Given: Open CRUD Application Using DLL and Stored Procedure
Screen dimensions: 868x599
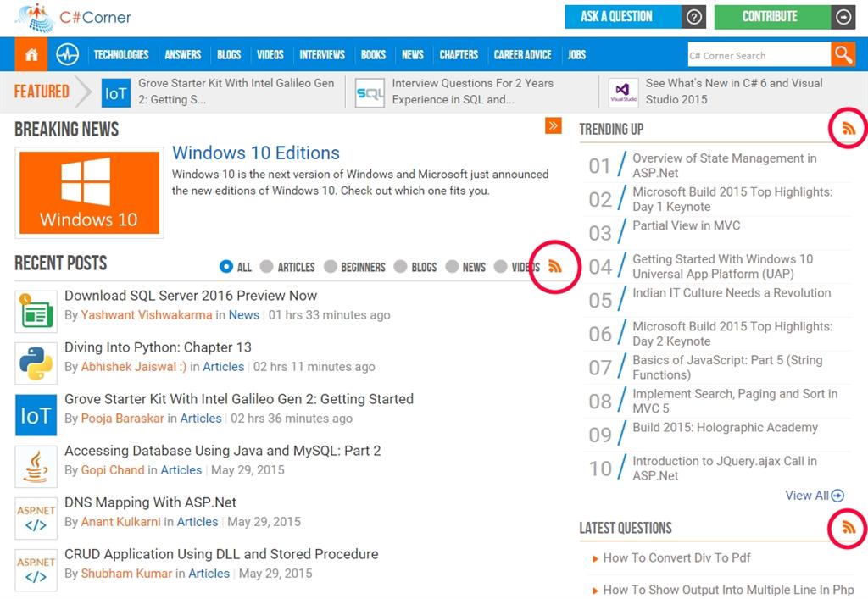Looking at the screenshot, I should [221, 554].
